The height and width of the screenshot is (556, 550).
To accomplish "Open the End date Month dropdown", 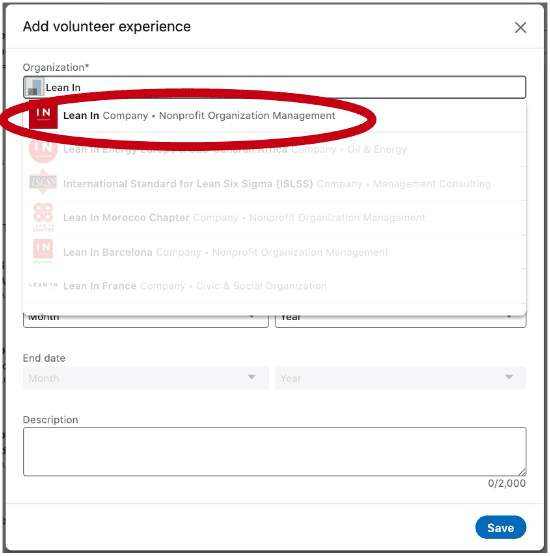I will [146, 378].
